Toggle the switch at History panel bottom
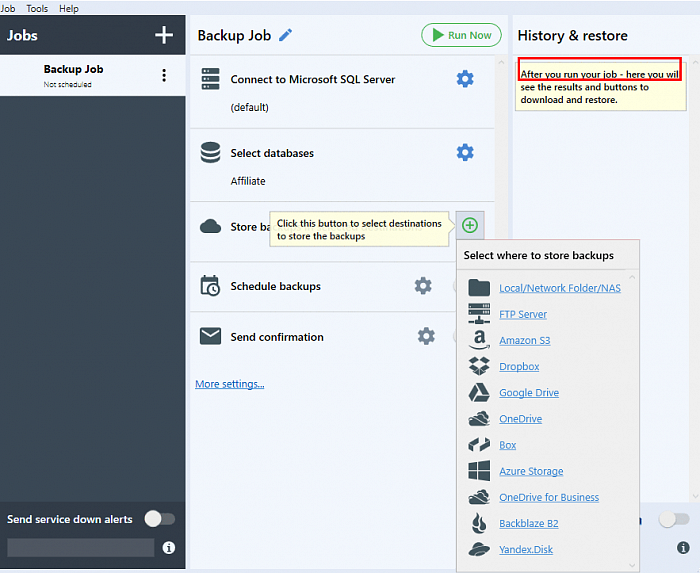700x573 pixels. [x=674, y=519]
